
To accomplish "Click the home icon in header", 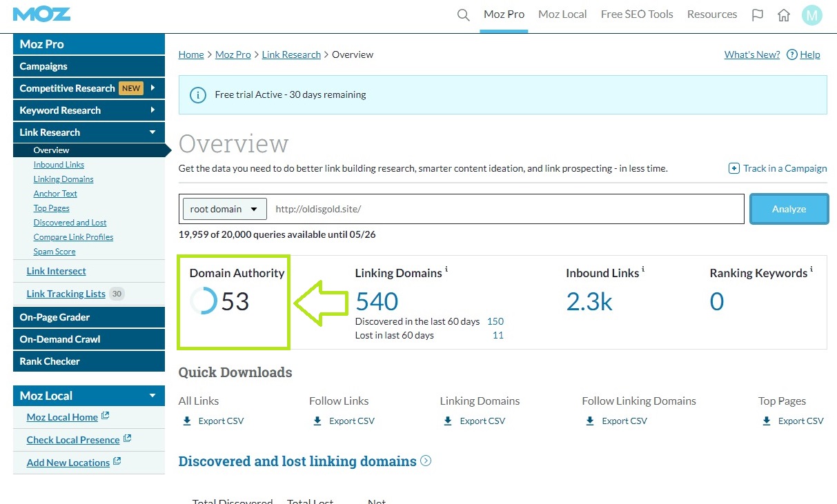I will click(784, 15).
